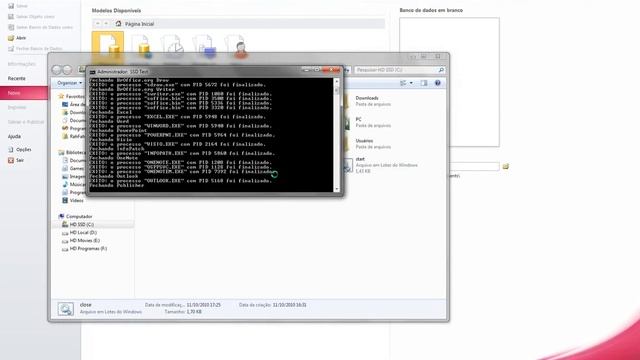Image resolution: width=640 pixels, height=360 pixels.
Task: Select the highlighted Novo tab
Action: pos(24,93)
